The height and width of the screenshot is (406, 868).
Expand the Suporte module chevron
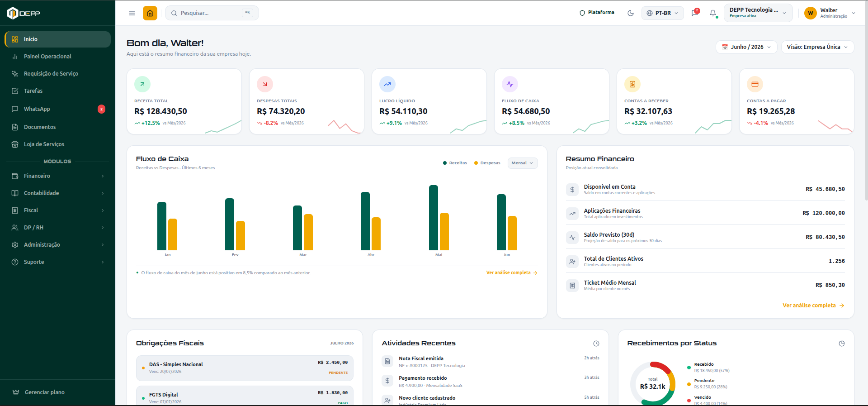click(x=103, y=262)
